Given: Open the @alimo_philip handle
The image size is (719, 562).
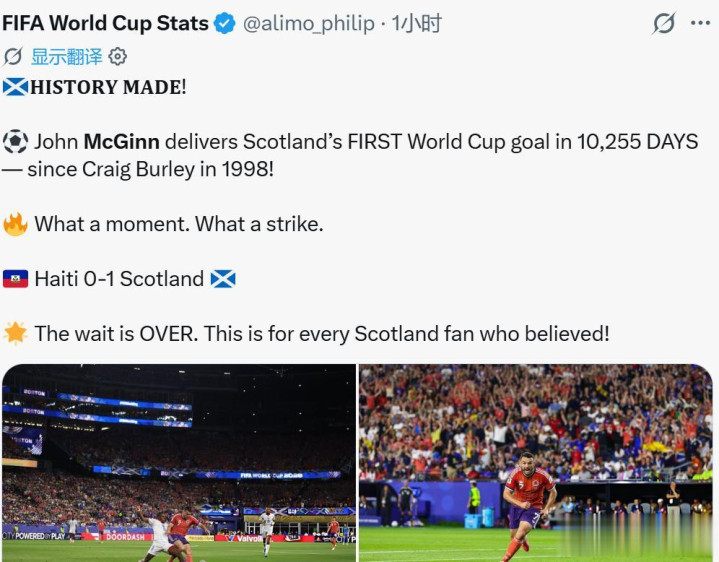Looking at the screenshot, I should [x=309, y=23].
